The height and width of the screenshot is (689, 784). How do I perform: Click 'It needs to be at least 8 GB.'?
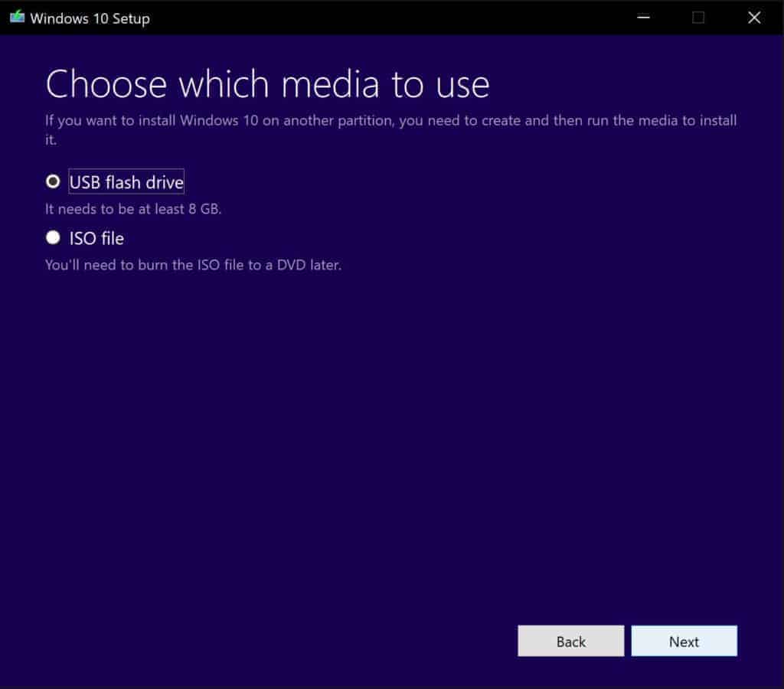[133, 209]
